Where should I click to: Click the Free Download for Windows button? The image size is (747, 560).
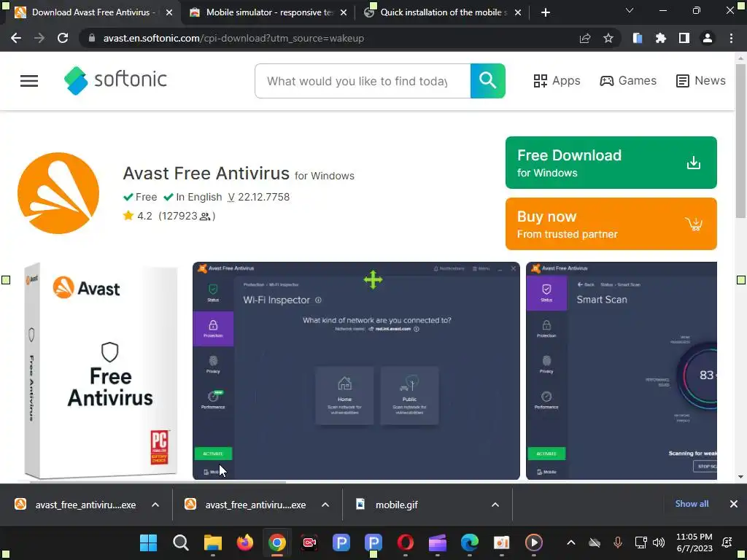coord(611,163)
